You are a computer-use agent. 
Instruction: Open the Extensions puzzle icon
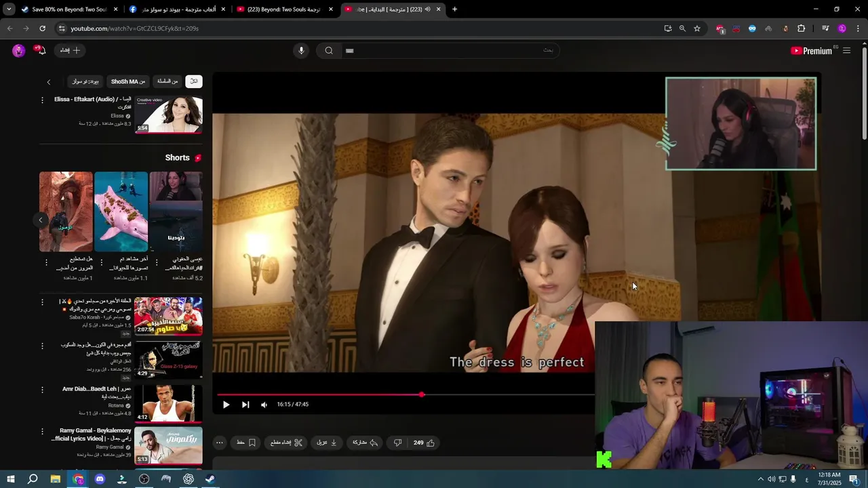pos(802,28)
